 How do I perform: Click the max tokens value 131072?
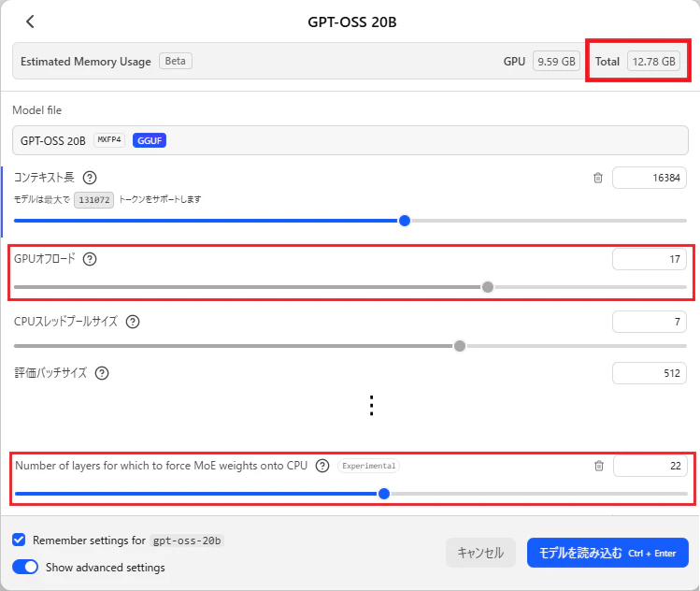coord(94,200)
